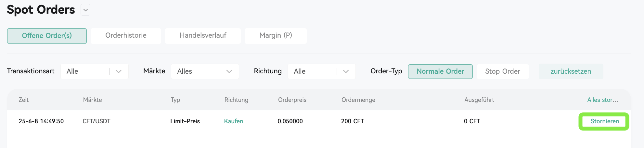Open the Orderhistorie tab
This screenshot has height=148, width=644.
pyautogui.click(x=126, y=36)
